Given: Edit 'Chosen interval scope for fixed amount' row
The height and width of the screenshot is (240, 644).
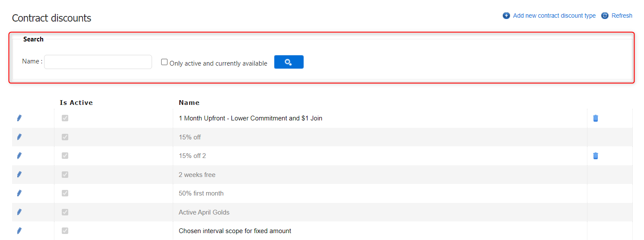Looking at the screenshot, I should point(19,231).
